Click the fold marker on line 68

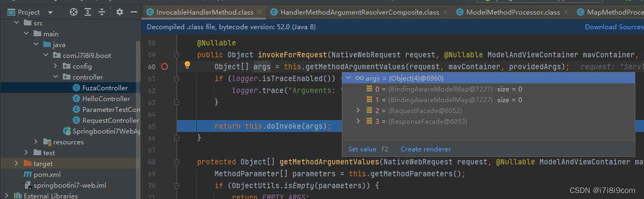click(x=177, y=162)
